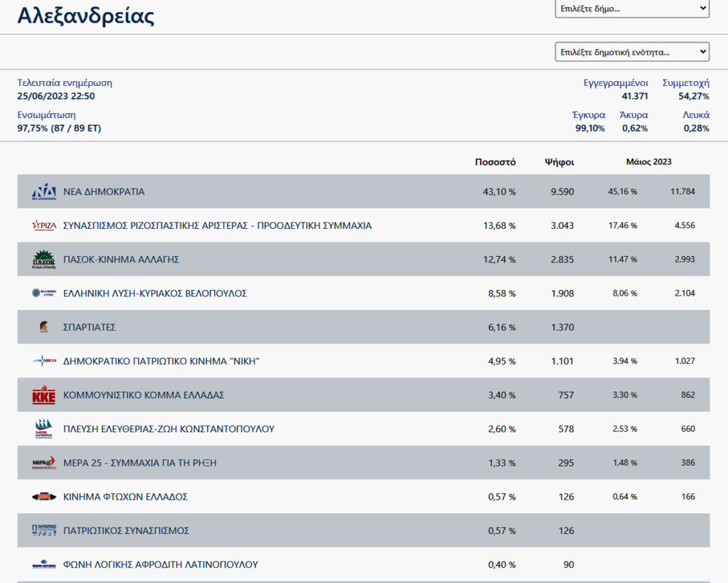Click the valid votes value 99,10%
The image size is (728, 583).
(589, 128)
